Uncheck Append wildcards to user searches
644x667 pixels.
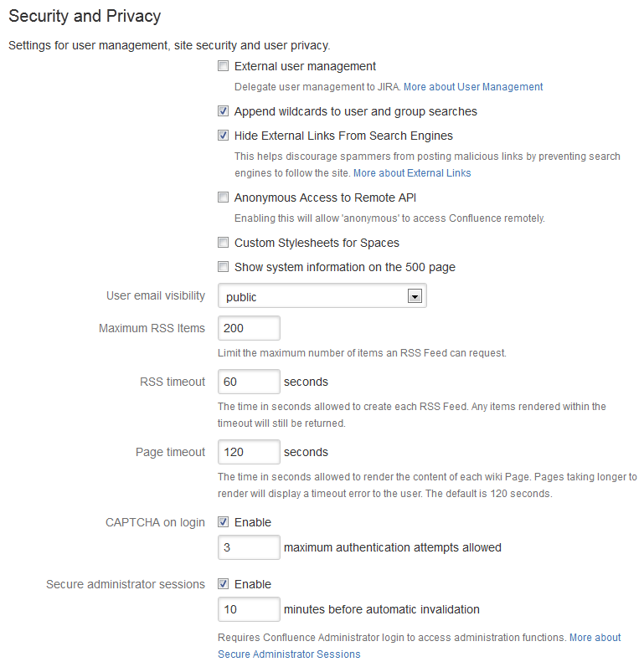point(223,111)
